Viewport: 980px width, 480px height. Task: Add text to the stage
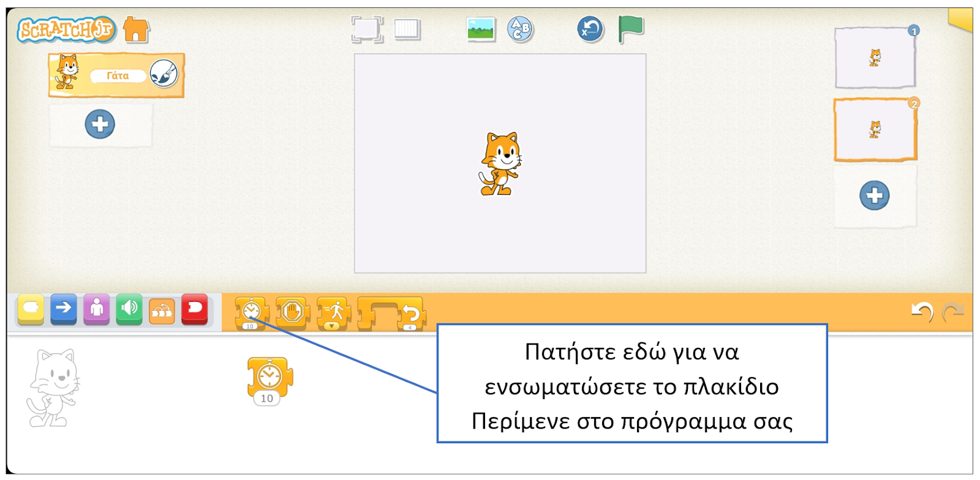click(521, 29)
